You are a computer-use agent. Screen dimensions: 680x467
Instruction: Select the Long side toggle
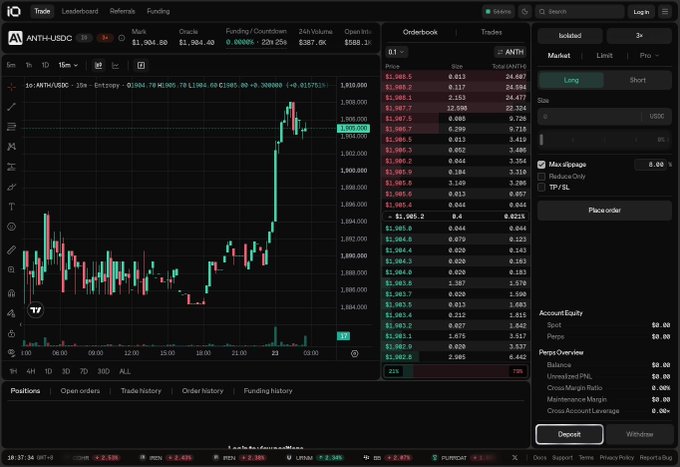pos(571,80)
